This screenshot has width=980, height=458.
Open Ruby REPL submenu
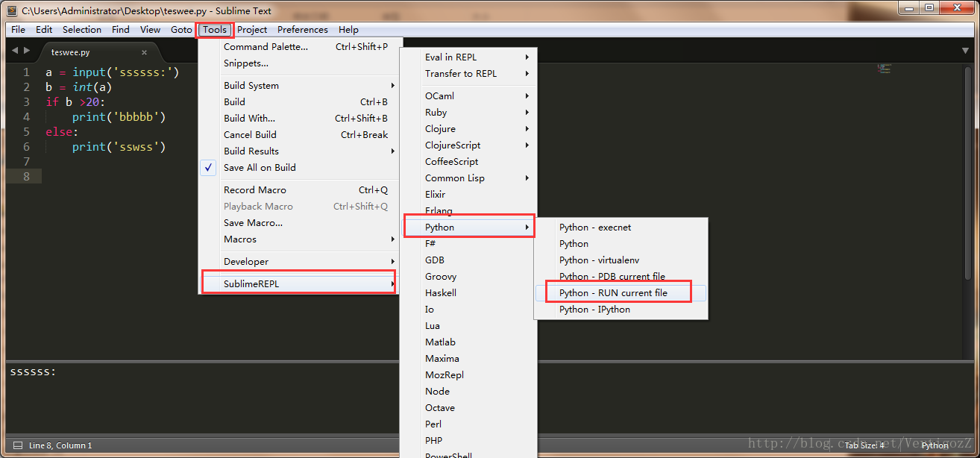click(469, 113)
